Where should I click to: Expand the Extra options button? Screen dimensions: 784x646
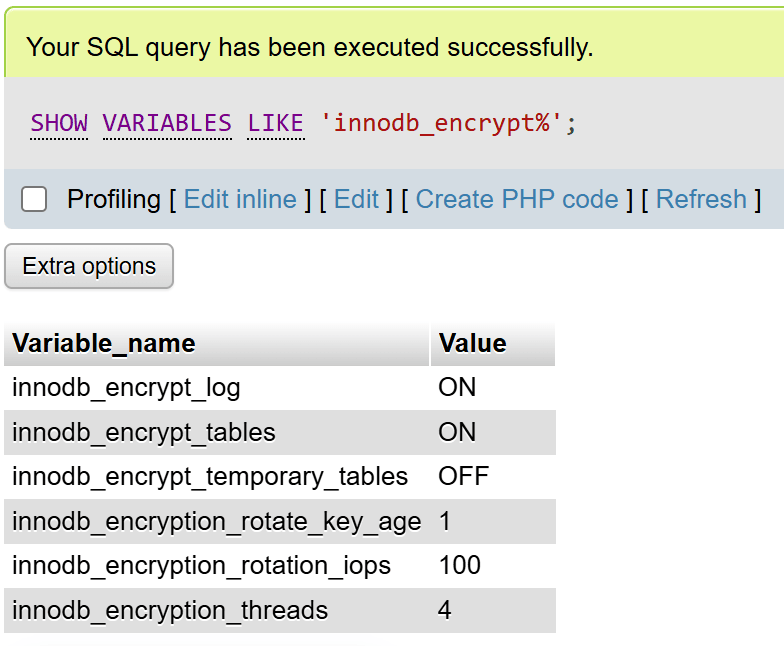click(89, 267)
